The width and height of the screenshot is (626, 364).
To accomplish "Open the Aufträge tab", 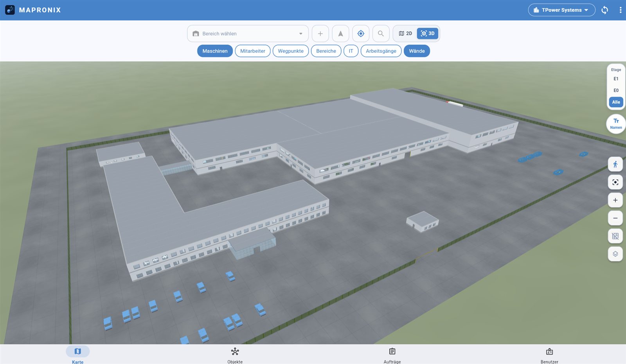I will (x=392, y=355).
